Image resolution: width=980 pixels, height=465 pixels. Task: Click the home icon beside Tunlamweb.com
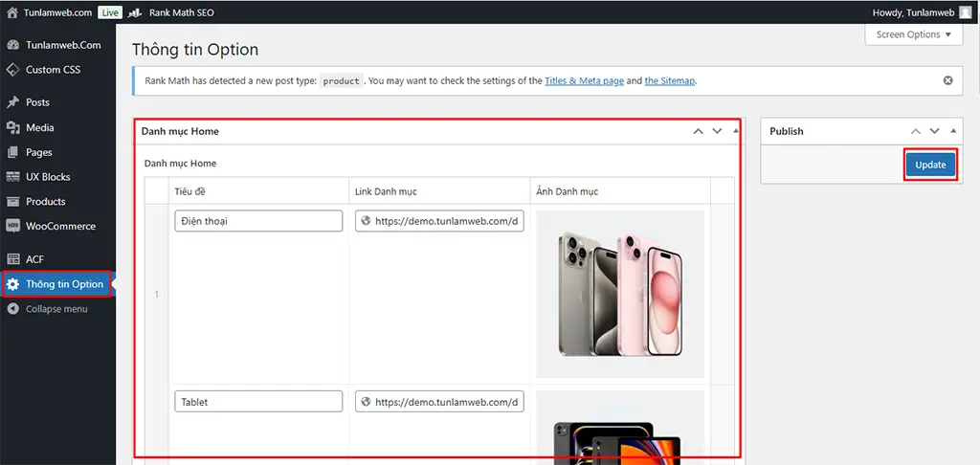(12, 12)
